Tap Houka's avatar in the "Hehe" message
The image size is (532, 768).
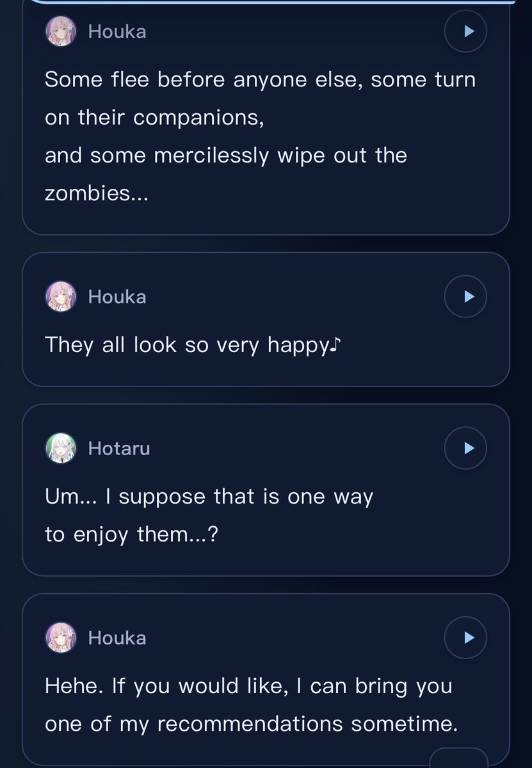(61, 637)
